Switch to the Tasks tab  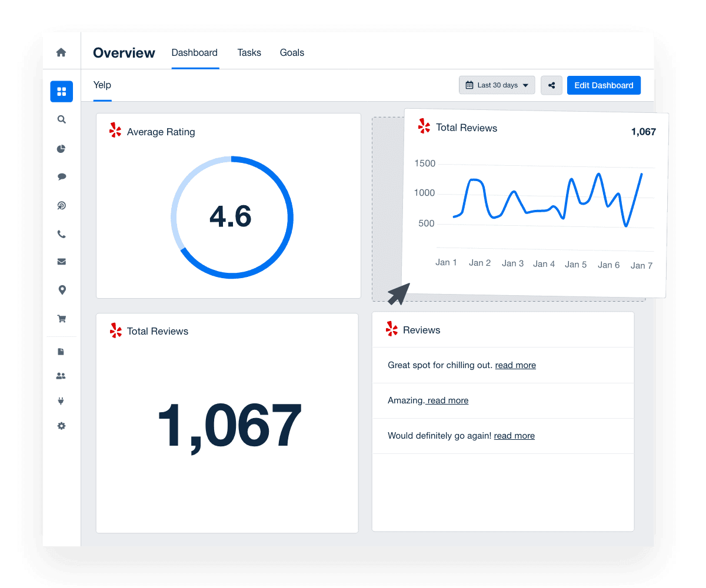point(249,52)
